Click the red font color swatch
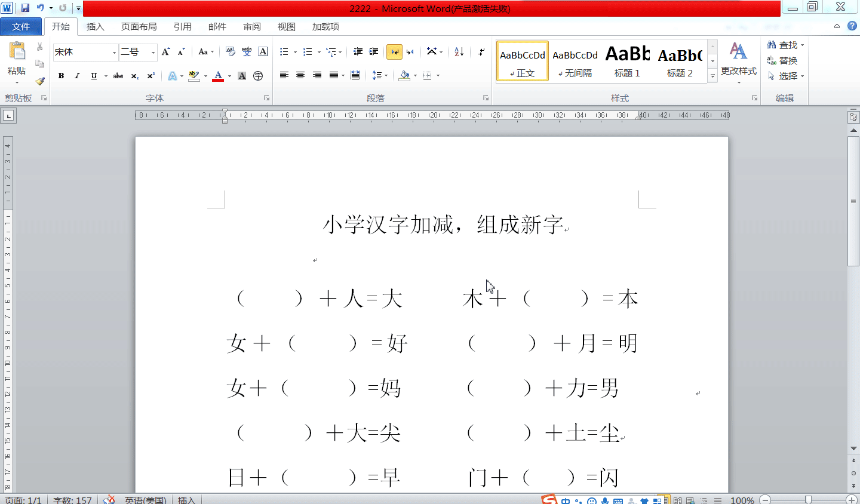860x504 pixels. tap(218, 76)
